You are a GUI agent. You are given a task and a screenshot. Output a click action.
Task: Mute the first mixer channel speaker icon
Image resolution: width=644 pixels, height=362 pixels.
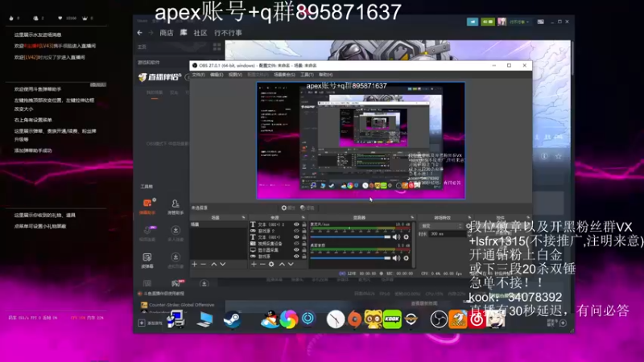pyautogui.click(x=396, y=237)
